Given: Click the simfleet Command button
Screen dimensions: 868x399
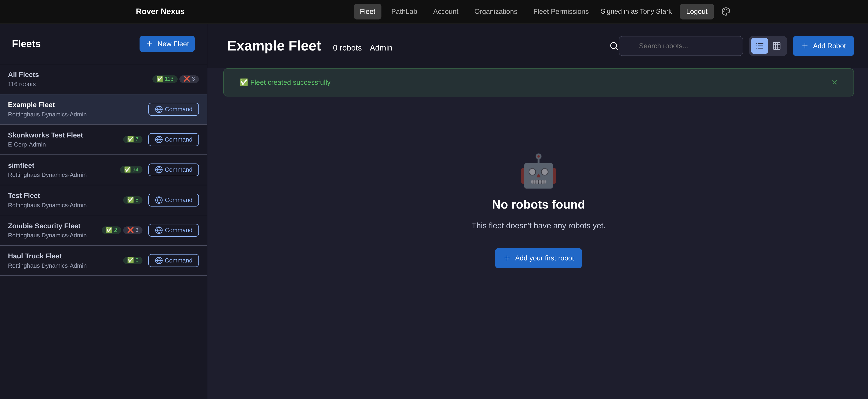Looking at the screenshot, I should (173, 170).
